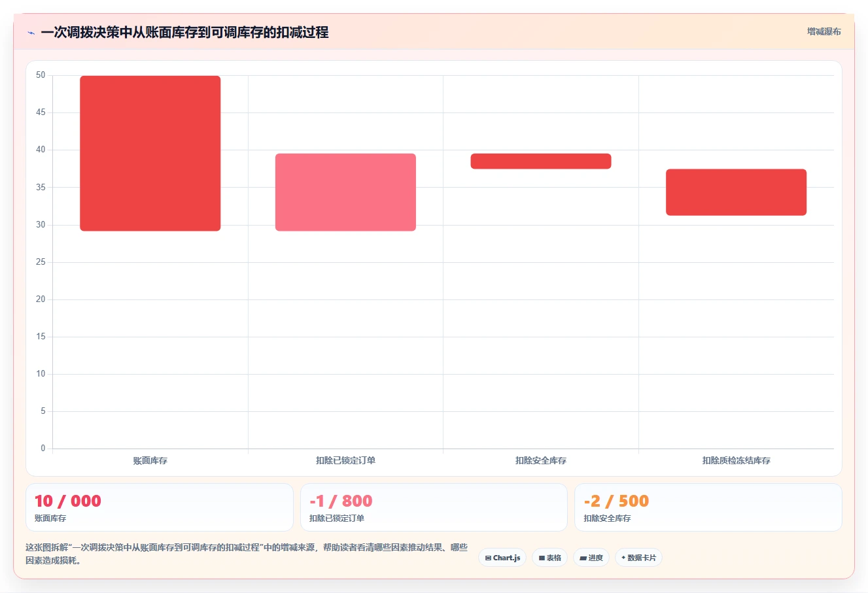Open the 10 / 000 账面库存 card

click(x=160, y=507)
